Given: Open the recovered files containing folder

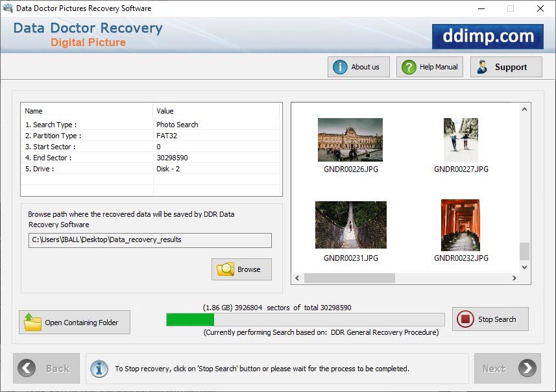Looking at the screenshot, I should [x=74, y=322].
